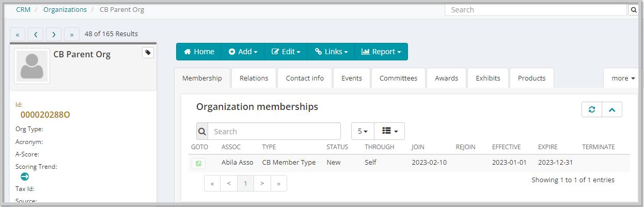This screenshot has width=644, height=207.
Task: Switch to the Exhibits tab
Action: pyautogui.click(x=488, y=78)
